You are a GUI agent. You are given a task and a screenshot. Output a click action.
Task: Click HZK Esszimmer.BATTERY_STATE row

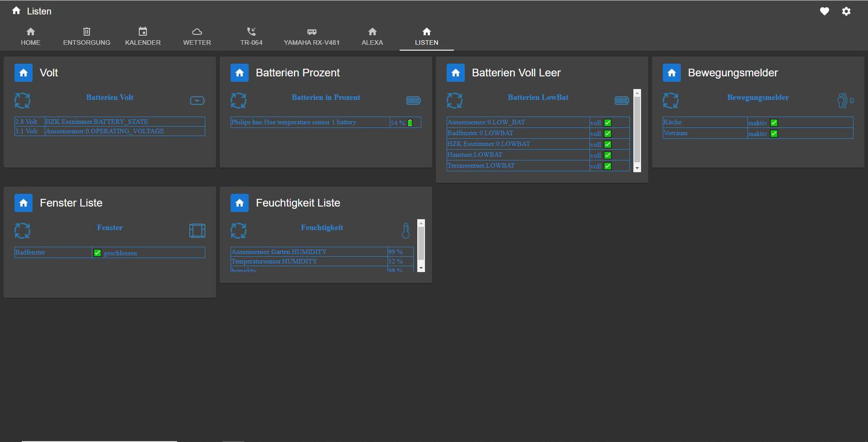coord(110,122)
